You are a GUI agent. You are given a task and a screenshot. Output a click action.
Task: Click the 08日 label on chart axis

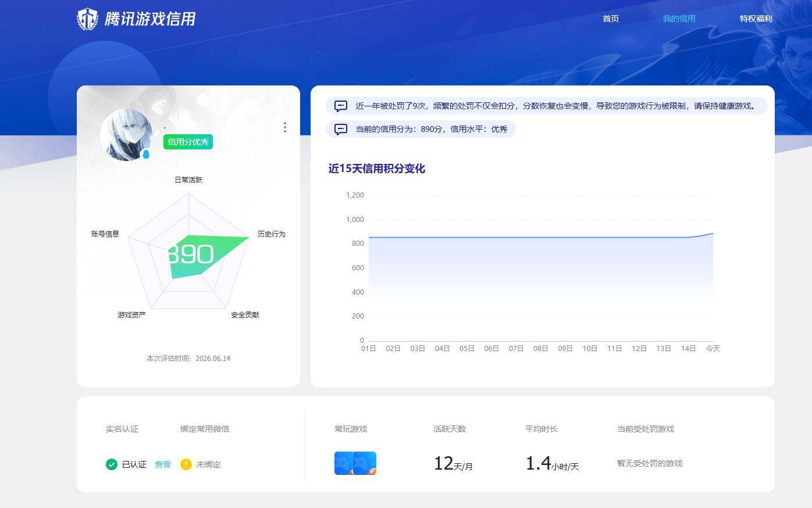point(540,348)
